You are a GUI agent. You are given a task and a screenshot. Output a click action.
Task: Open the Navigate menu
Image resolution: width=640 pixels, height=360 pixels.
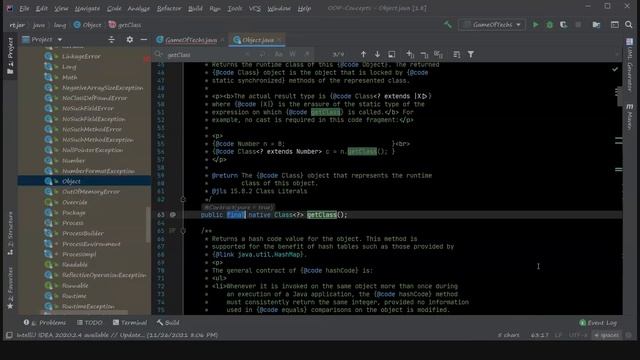[x=87, y=8]
